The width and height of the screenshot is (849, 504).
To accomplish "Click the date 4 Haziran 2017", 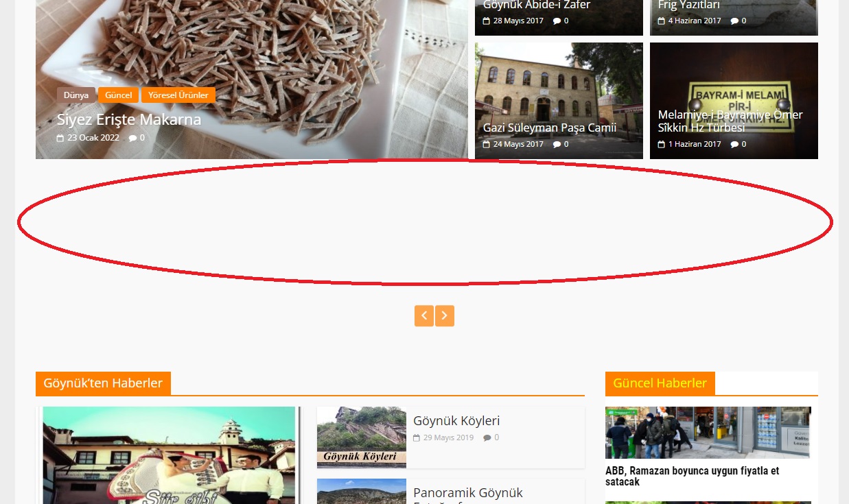I will 695,21.
